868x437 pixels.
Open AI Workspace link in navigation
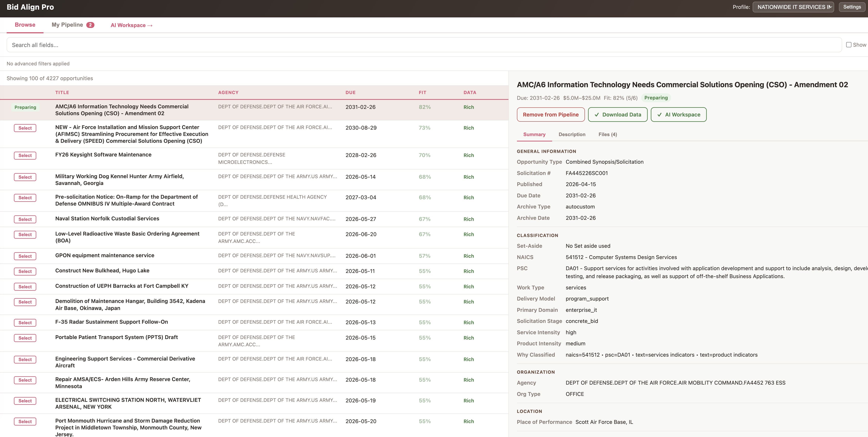[x=131, y=25]
